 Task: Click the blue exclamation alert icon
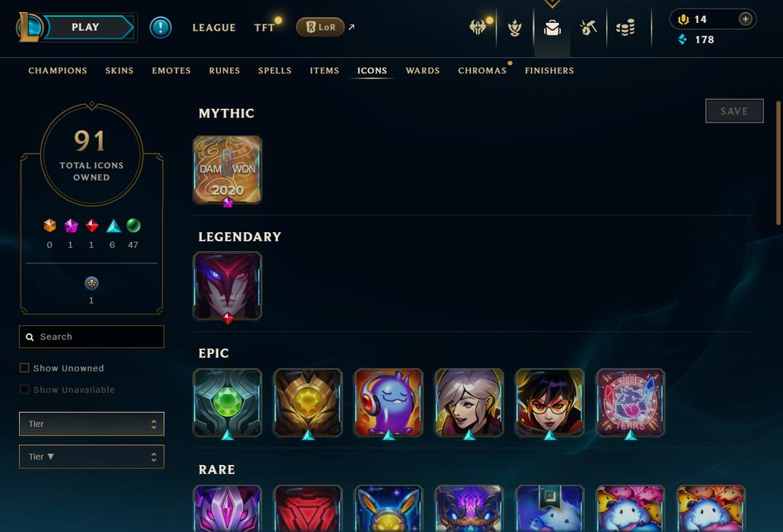(161, 27)
